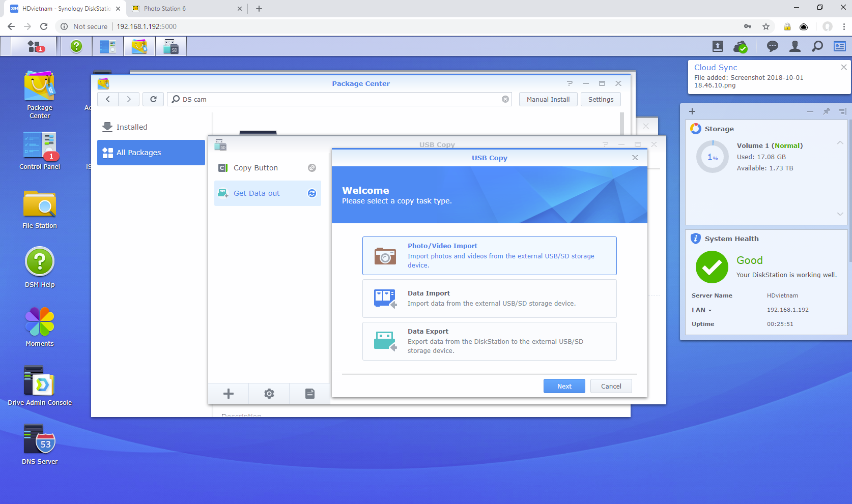
Task: Show previous volume in Storage widget
Action: tap(840, 143)
